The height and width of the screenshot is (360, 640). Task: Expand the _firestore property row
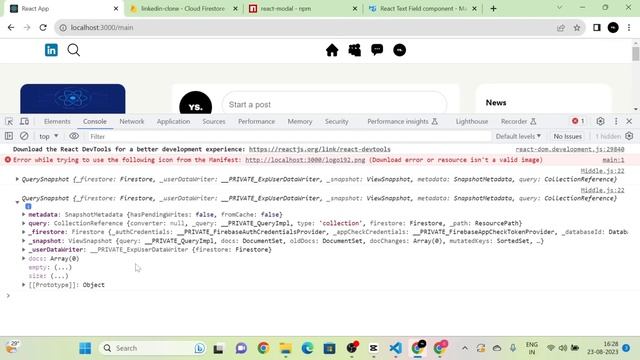coord(24,232)
